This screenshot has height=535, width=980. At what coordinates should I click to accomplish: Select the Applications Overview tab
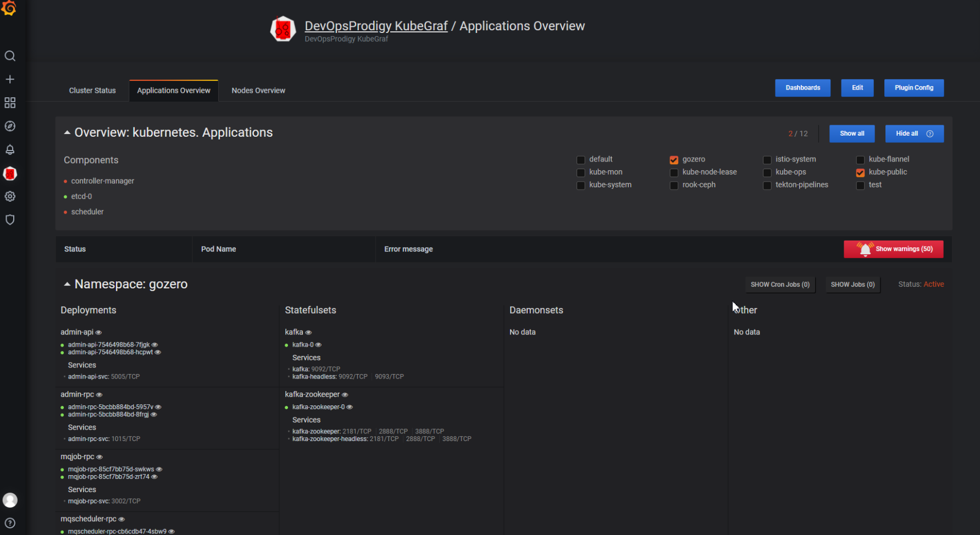coord(174,91)
